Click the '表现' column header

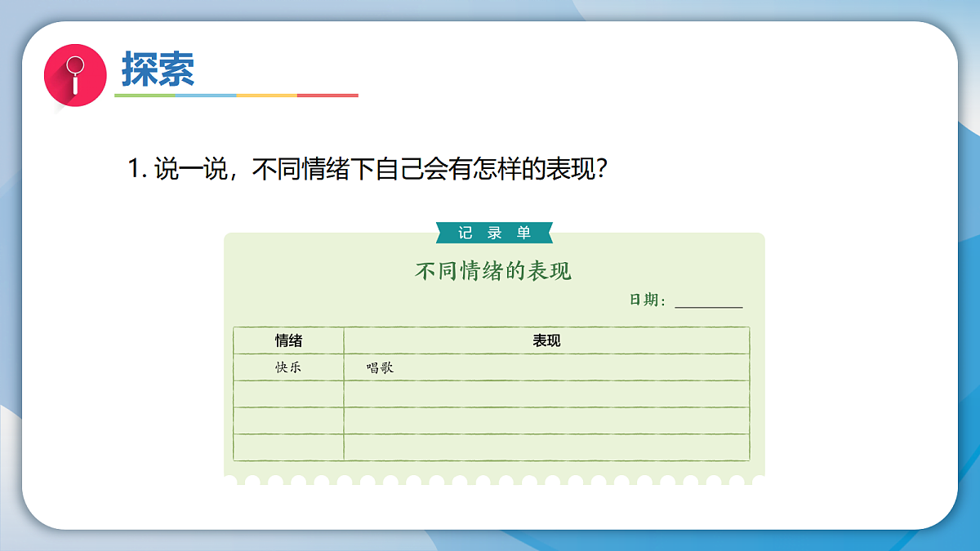[546, 340]
